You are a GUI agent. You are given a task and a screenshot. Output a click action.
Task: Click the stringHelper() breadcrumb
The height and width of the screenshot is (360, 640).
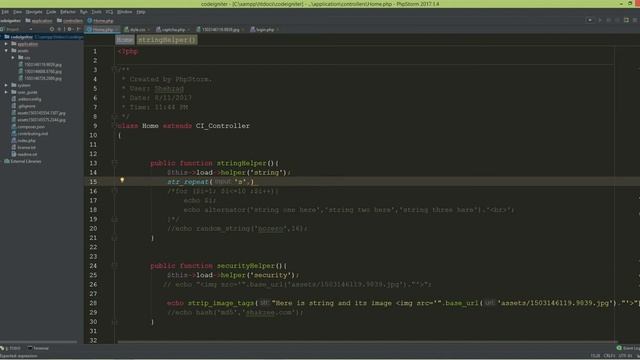pos(167,40)
